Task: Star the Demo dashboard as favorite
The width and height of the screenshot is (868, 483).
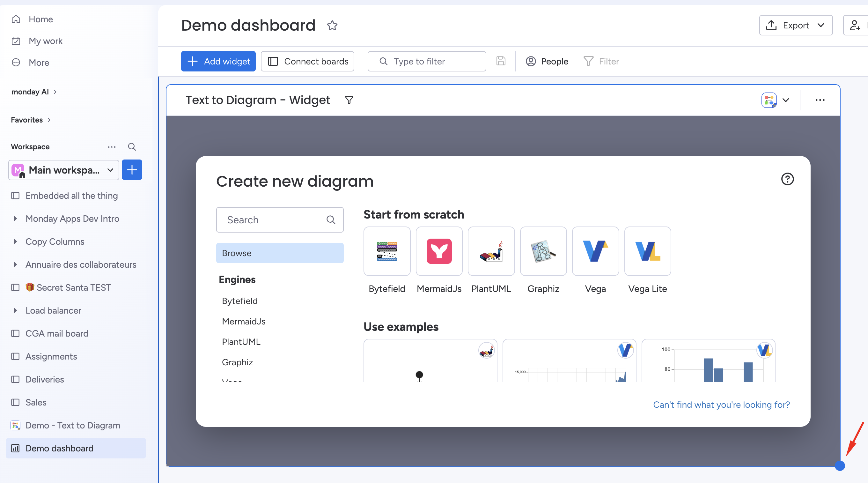Action: click(x=332, y=26)
